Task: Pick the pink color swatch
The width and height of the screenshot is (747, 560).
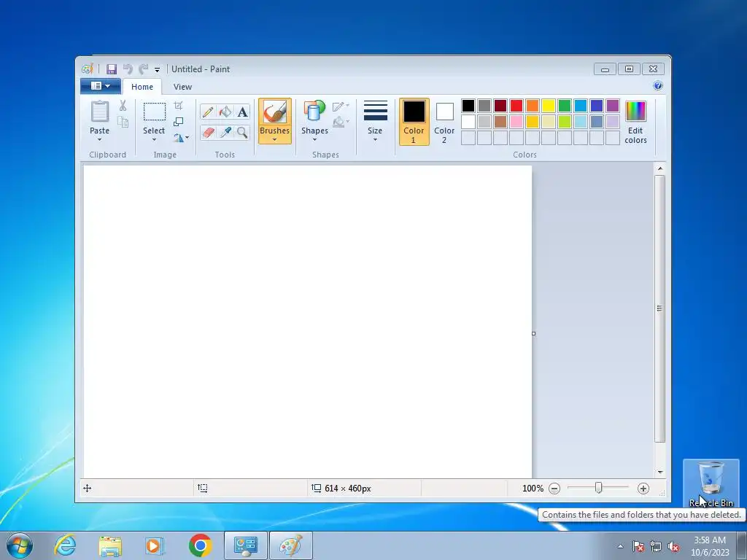Action: coord(516,122)
